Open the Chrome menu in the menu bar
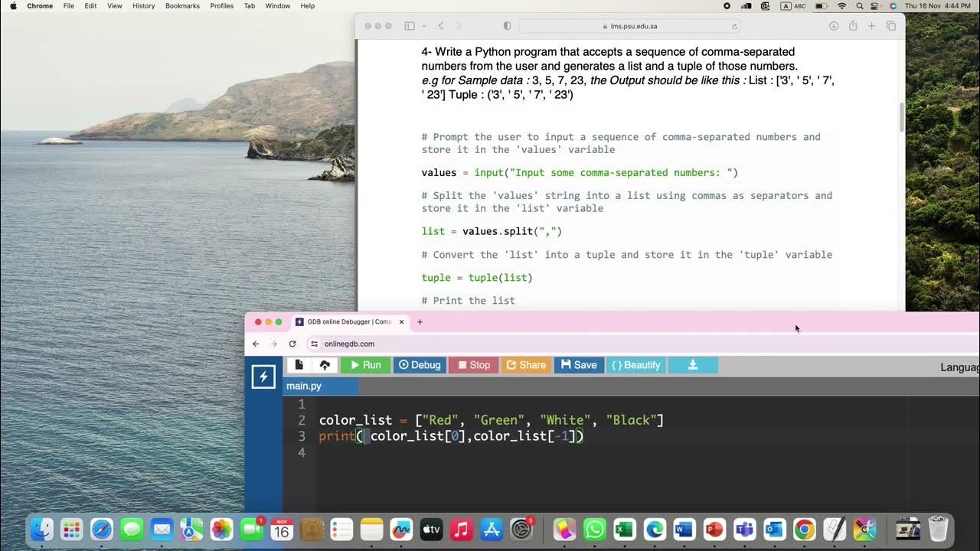The height and width of the screenshot is (551, 980). pyautogui.click(x=40, y=5)
